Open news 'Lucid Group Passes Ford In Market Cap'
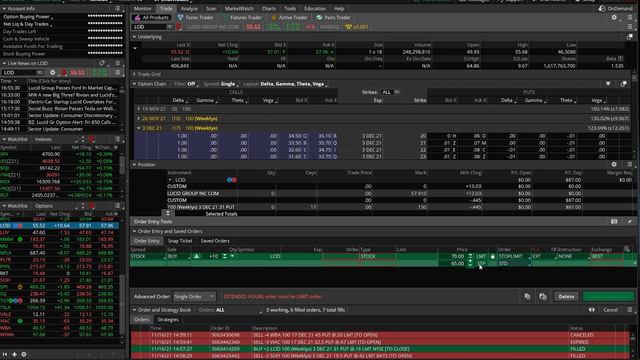 72,88
